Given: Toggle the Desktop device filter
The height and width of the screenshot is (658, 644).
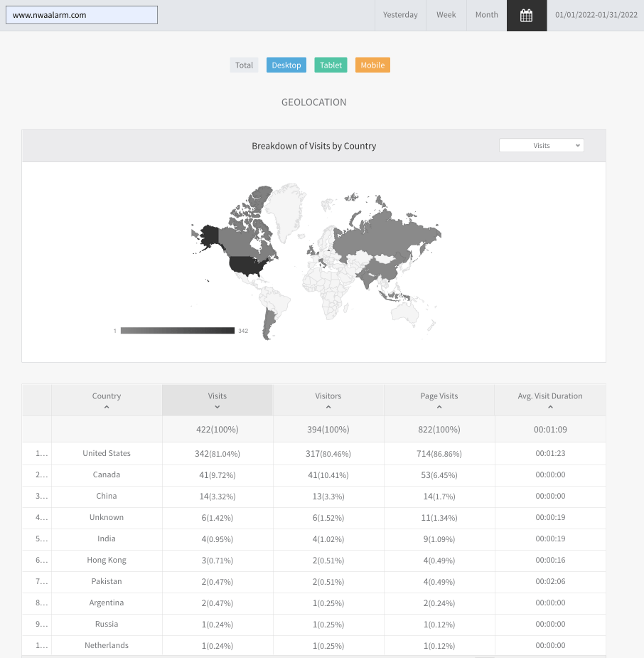Looking at the screenshot, I should click(x=286, y=65).
